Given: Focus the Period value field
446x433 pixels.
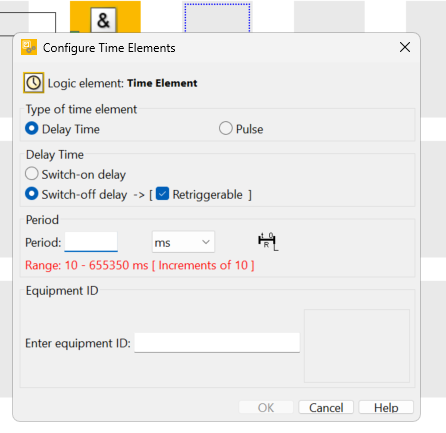Looking at the screenshot, I should pyautogui.click(x=91, y=242).
